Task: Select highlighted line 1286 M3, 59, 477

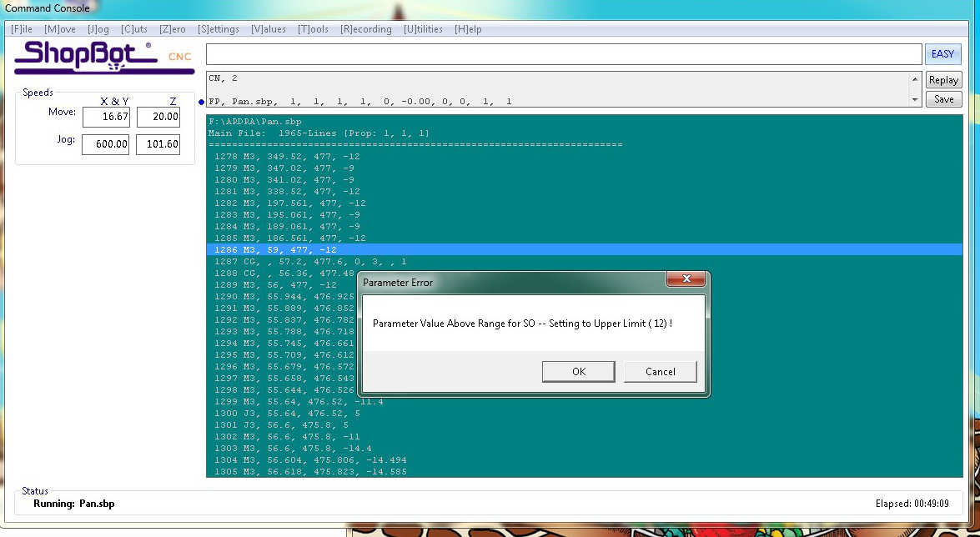Action: [x=585, y=249]
